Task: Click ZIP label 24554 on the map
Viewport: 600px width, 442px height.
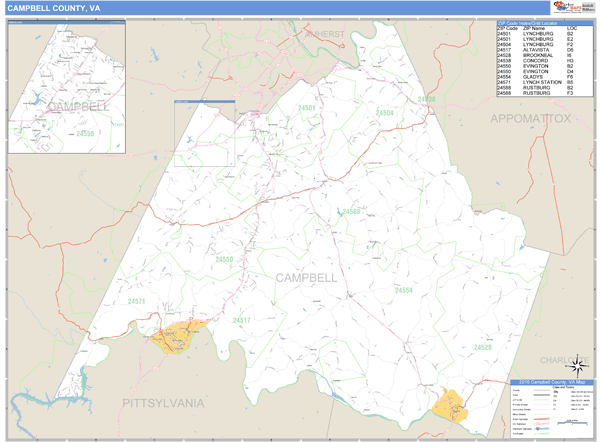Action: [x=404, y=290]
